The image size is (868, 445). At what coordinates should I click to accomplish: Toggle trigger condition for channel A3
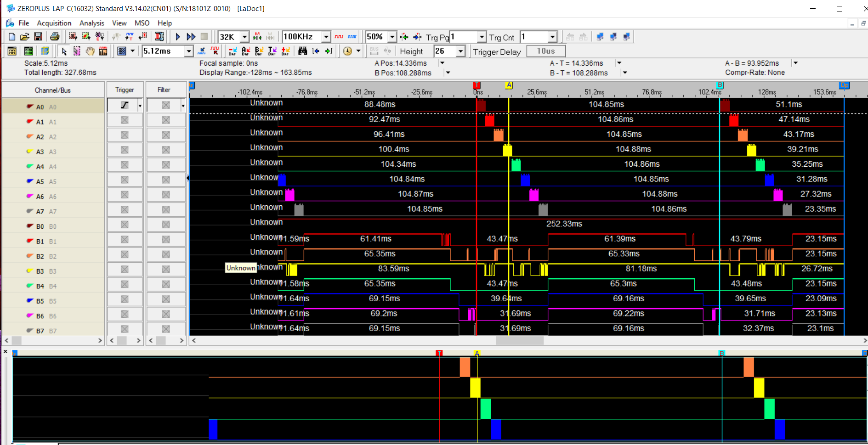point(125,150)
